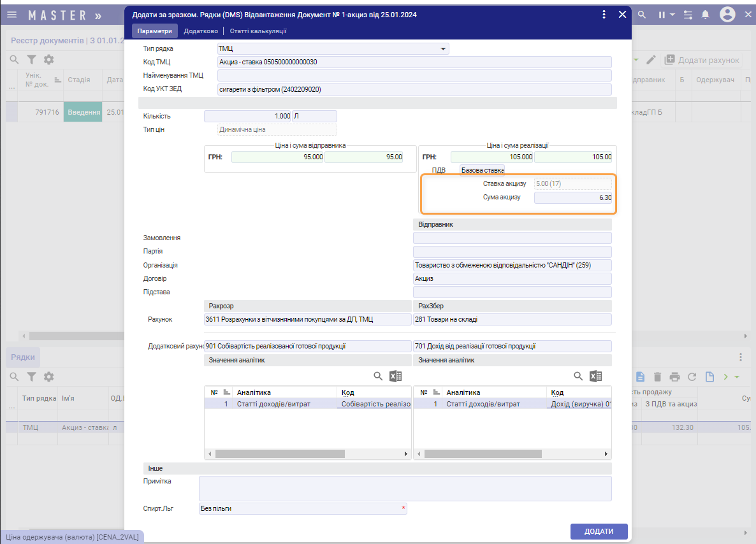Click the Додати рахунок button
Screen dimensions: 756x544
tap(702, 60)
